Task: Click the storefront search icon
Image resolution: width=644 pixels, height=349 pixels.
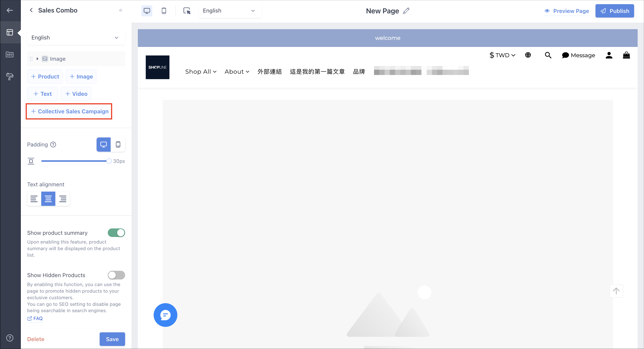Action: (x=548, y=55)
